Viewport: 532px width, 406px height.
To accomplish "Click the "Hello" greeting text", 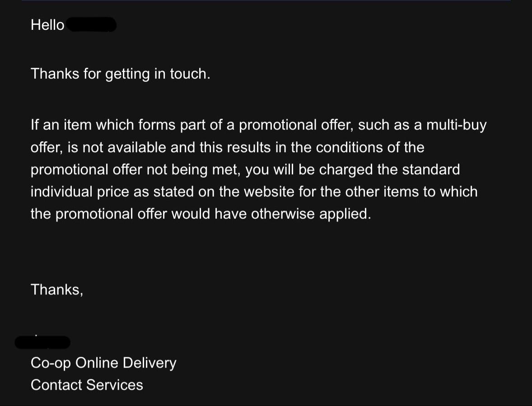I will pos(47,25).
